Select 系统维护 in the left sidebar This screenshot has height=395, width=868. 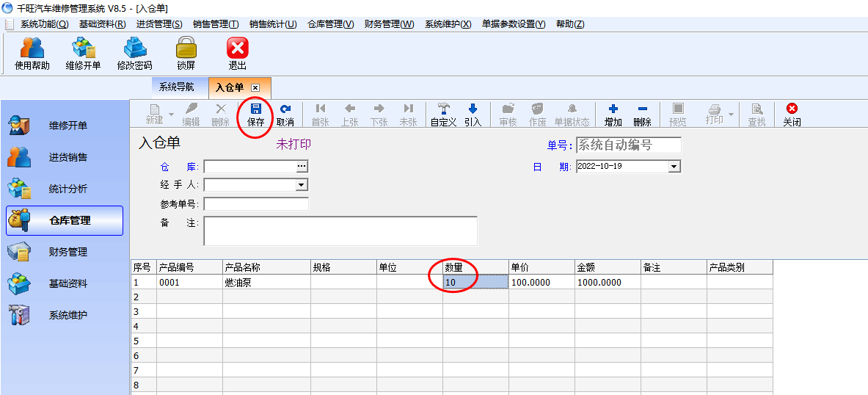pos(65,315)
